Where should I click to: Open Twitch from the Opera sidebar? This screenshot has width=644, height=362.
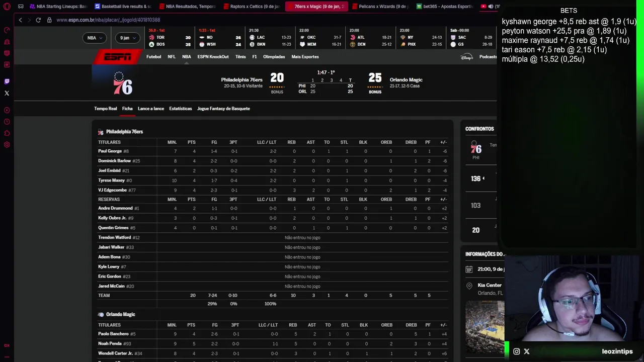pyautogui.click(x=7, y=81)
